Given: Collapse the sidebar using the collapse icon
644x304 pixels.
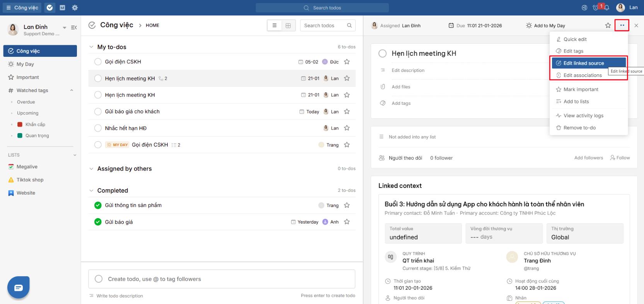Looking at the screenshot, I should click(74, 27).
